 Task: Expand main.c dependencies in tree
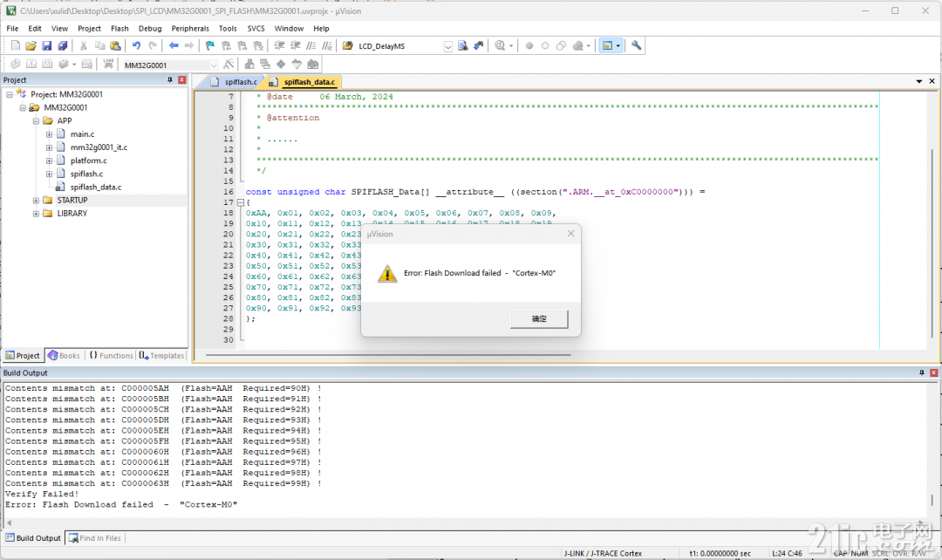coord(49,134)
